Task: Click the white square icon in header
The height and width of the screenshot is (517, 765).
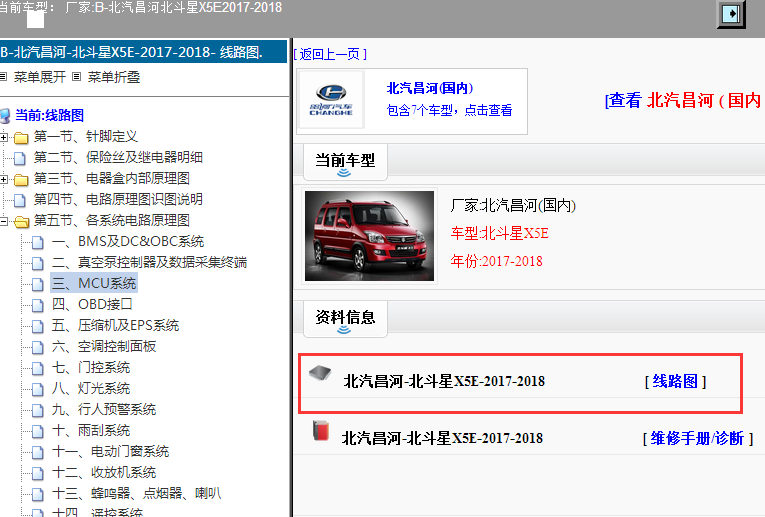Action: click(35, 19)
